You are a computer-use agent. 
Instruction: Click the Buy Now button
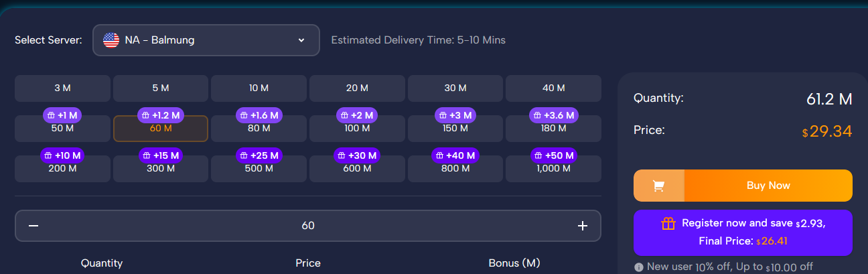pyautogui.click(x=768, y=186)
